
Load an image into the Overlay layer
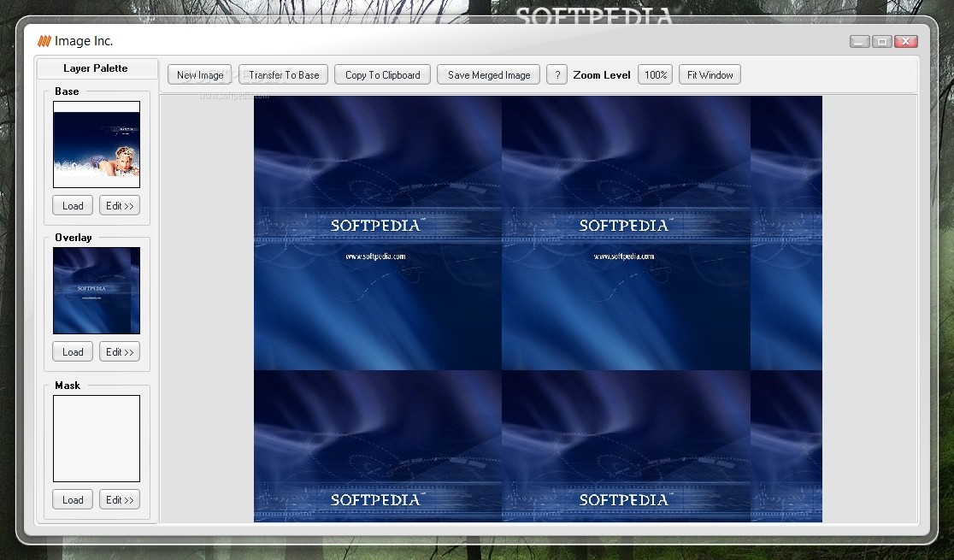73,352
